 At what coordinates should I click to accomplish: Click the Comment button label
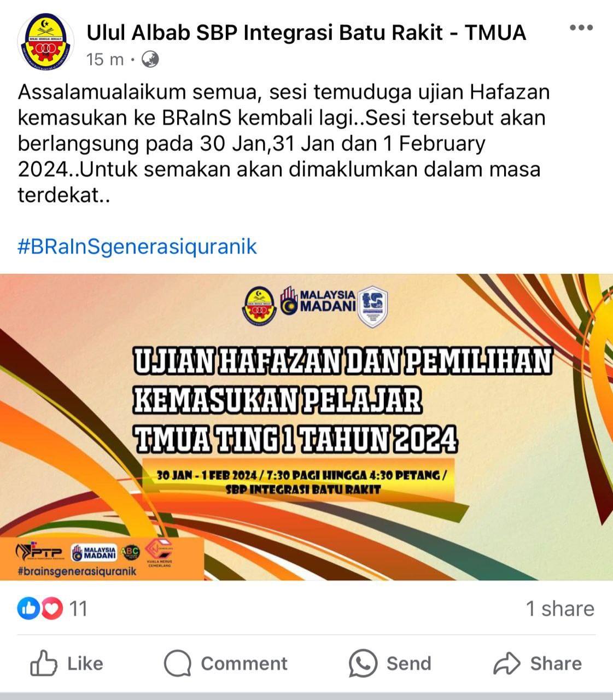point(244,663)
